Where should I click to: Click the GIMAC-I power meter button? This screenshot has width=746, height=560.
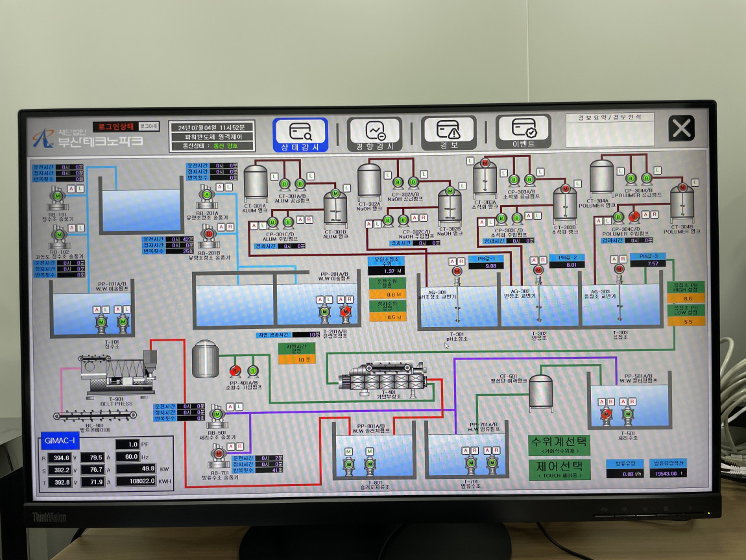click(x=60, y=441)
